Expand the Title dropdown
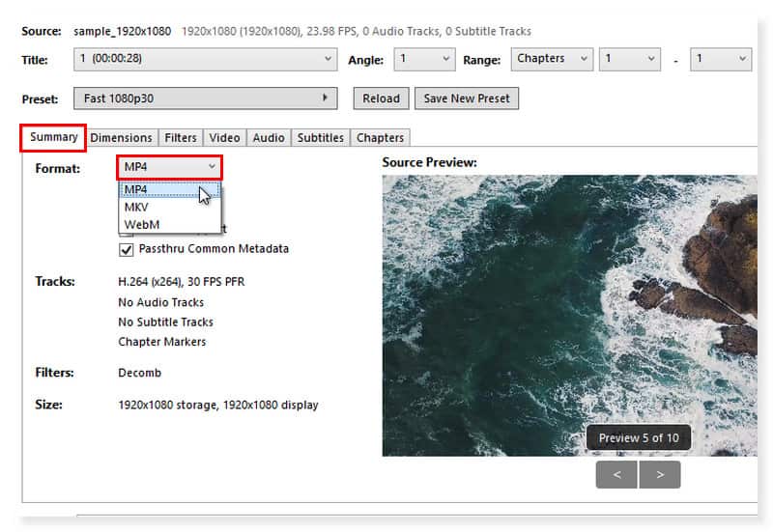Image resolution: width=773 pixels, height=532 pixels. [x=205, y=60]
